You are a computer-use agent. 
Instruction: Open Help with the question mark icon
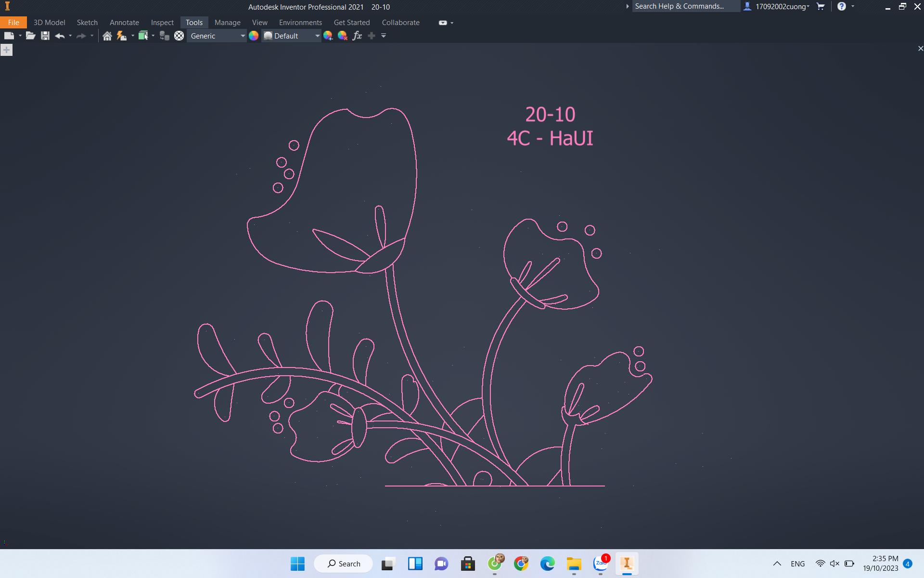click(x=841, y=6)
